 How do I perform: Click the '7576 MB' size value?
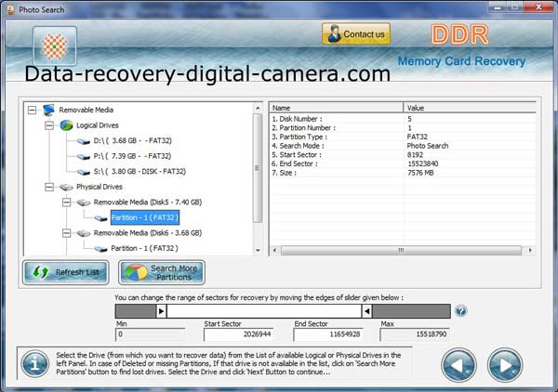(x=420, y=173)
